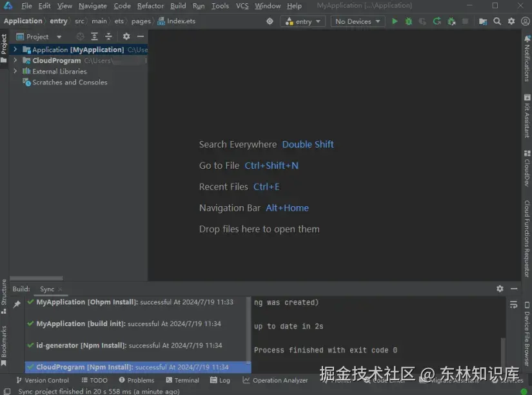The width and height of the screenshot is (532, 395).
Task: Expand all icon in Project panel toolbar
Action: (94, 36)
